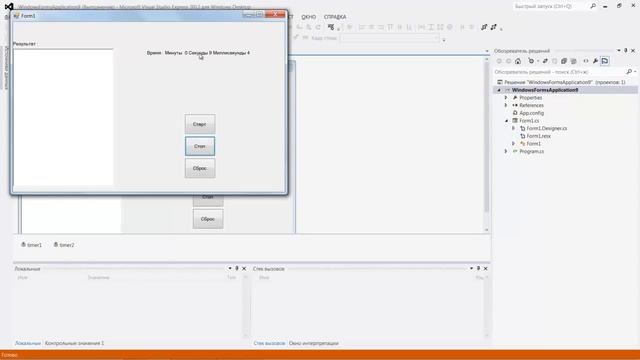The height and width of the screenshot is (360, 640).
Task: Click the Properties wrench icon in Solution Explorer toolbar
Action: click(x=596, y=61)
